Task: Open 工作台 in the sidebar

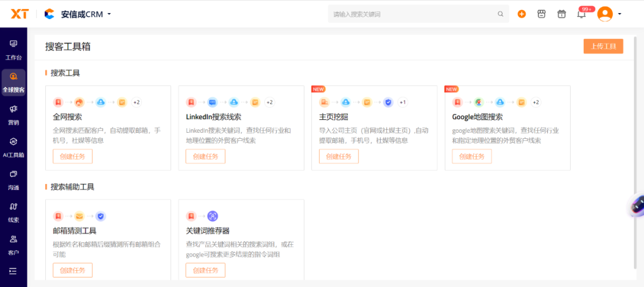Action: [14, 50]
